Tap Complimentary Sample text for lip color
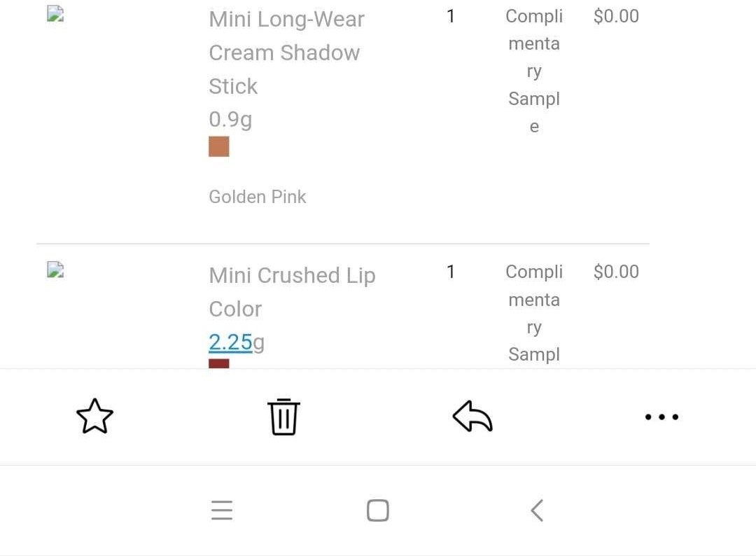The width and height of the screenshot is (756, 556). [534, 313]
